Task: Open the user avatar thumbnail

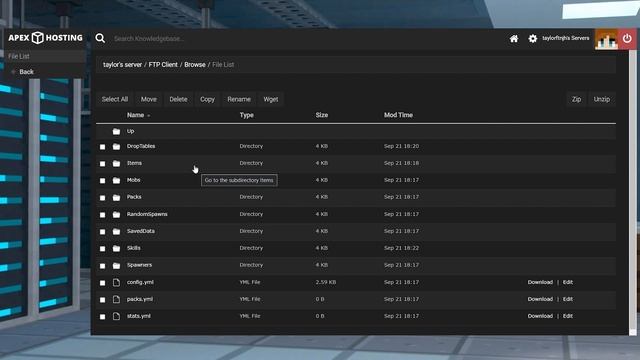Action: 606,39
